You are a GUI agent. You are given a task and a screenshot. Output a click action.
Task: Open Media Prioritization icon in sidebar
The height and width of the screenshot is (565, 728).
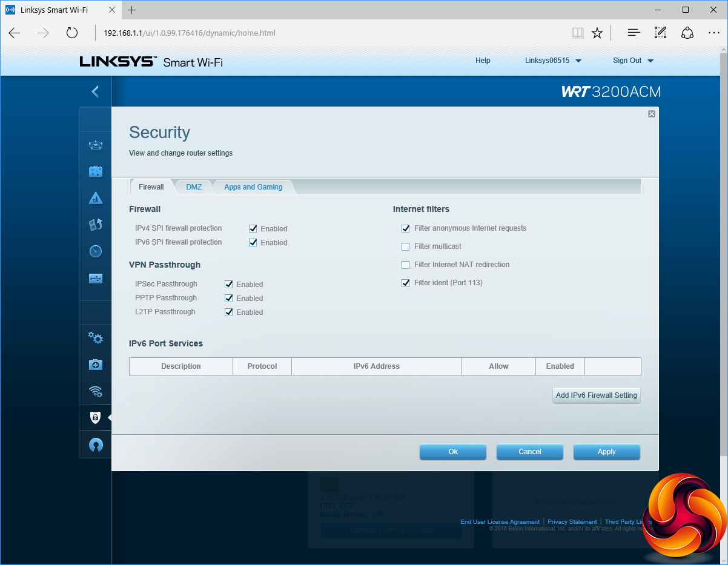(96, 225)
